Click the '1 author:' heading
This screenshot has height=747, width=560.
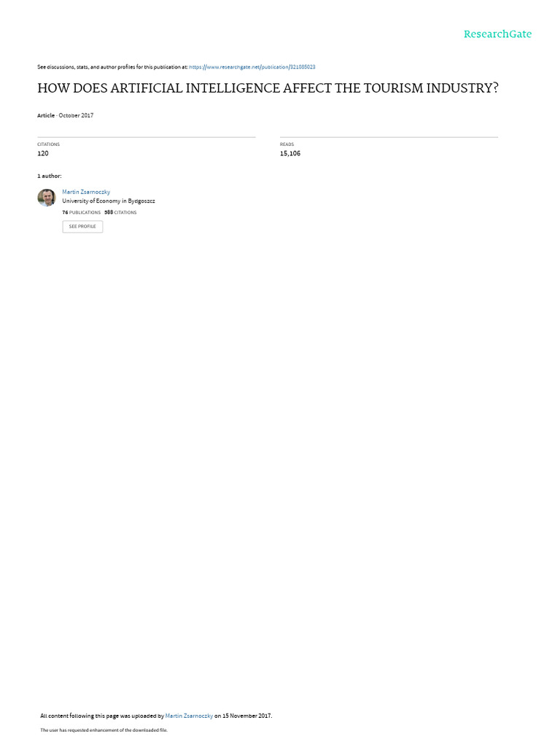pos(50,177)
